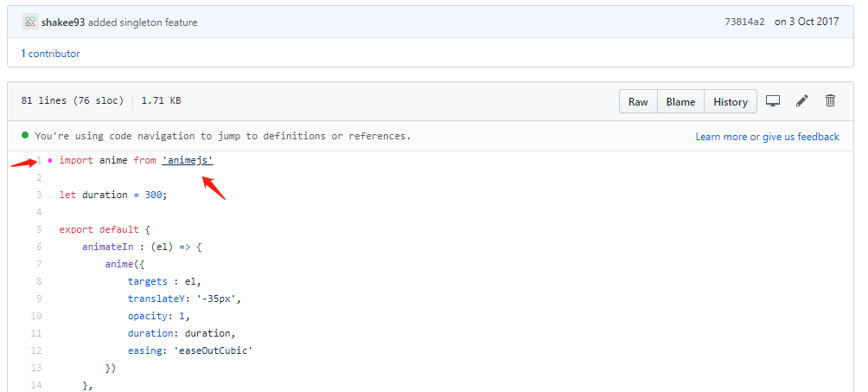Click the trash icon to delete file

pyautogui.click(x=830, y=101)
